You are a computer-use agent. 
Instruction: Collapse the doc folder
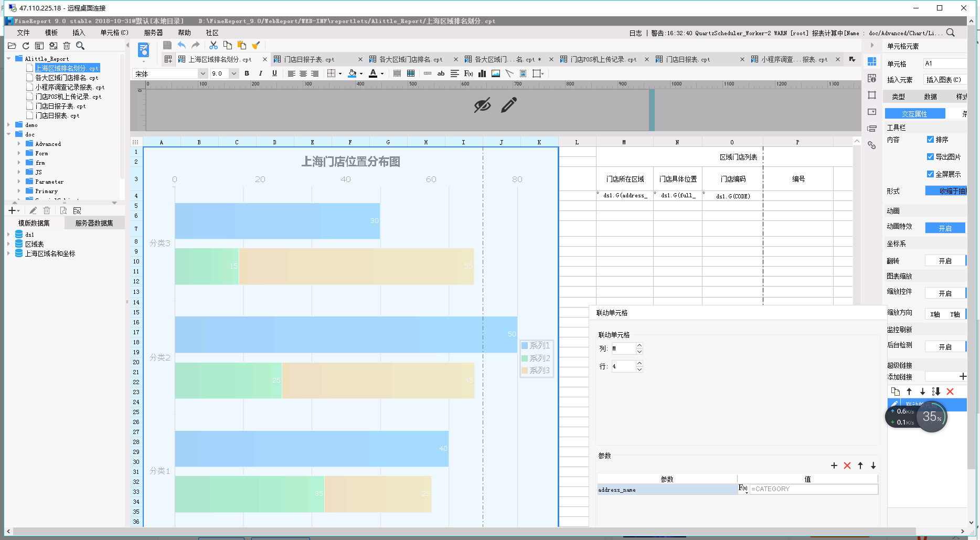point(8,134)
